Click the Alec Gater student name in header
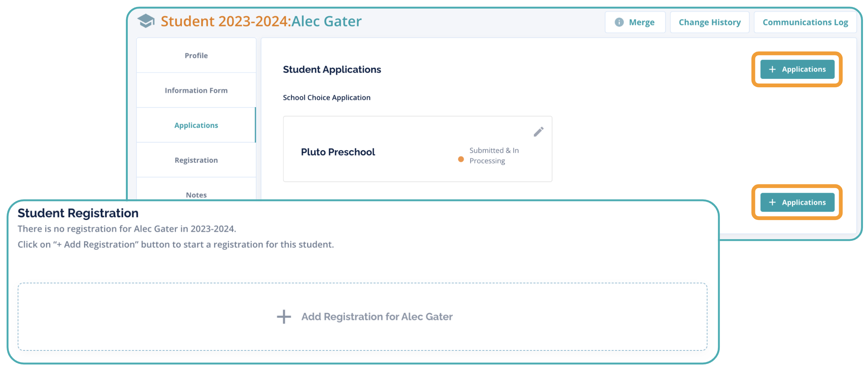This screenshot has width=868, height=370. [x=326, y=21]
